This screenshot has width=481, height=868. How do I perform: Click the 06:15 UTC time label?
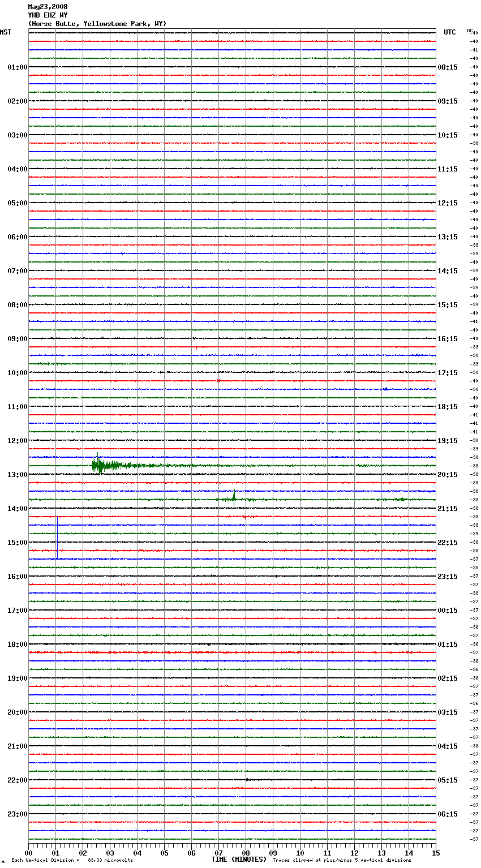coord(448,814)
